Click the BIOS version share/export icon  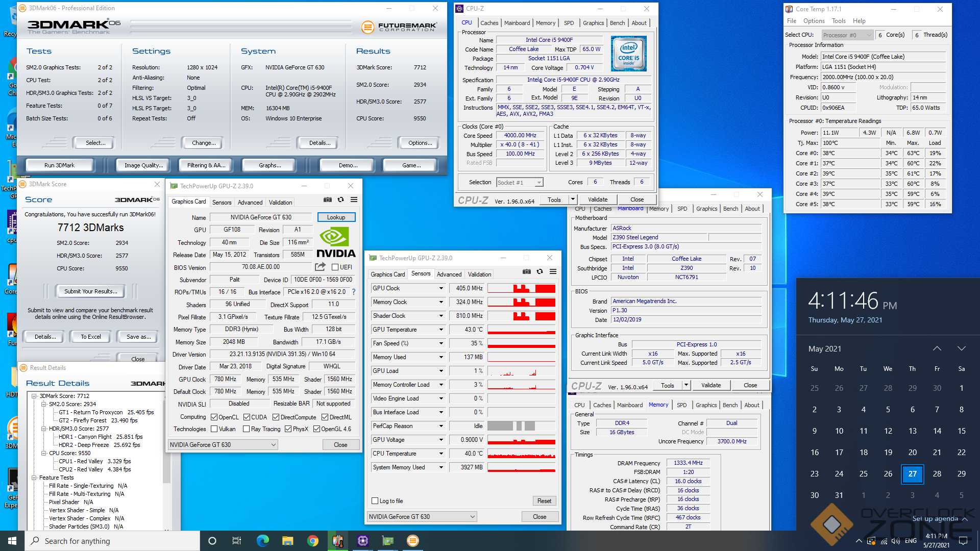pos(320,267)
